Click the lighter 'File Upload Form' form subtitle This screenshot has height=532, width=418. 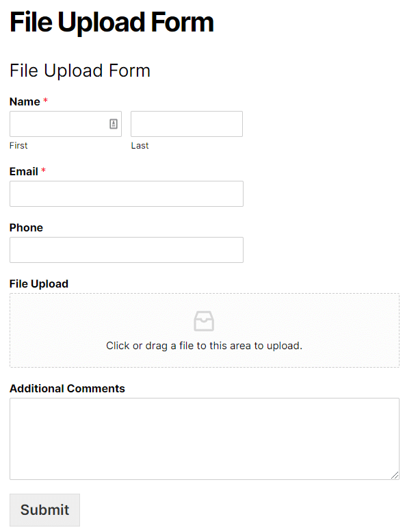click(x=79, y=71)
